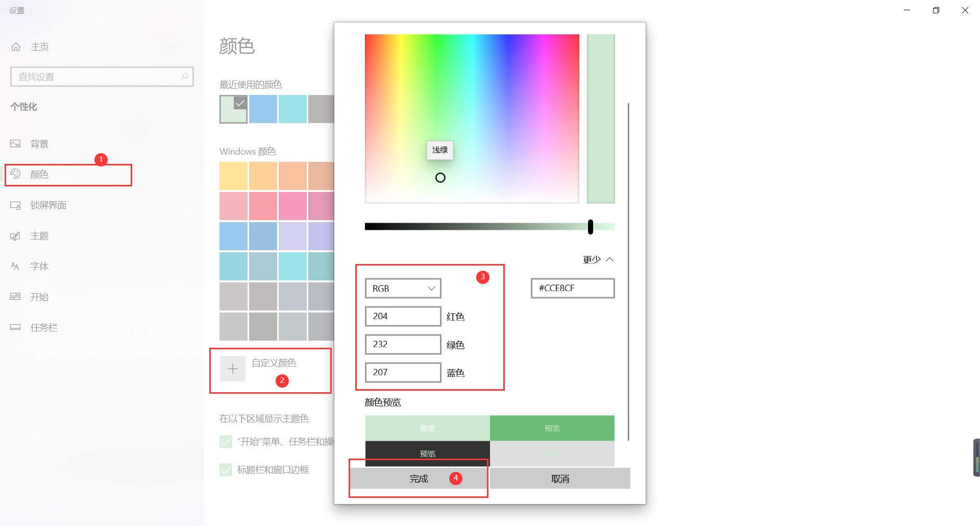Select the first pink Windows color swatch
The width and height of the screenshot is (980, 526).
tap(233, 206)
